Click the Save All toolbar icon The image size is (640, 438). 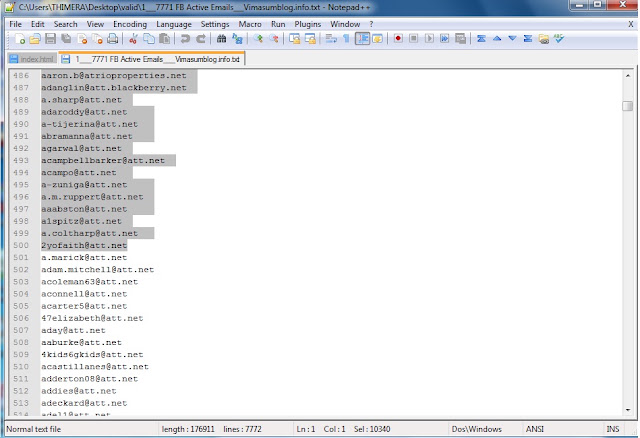pyautogui.click(x=66, y=39)
